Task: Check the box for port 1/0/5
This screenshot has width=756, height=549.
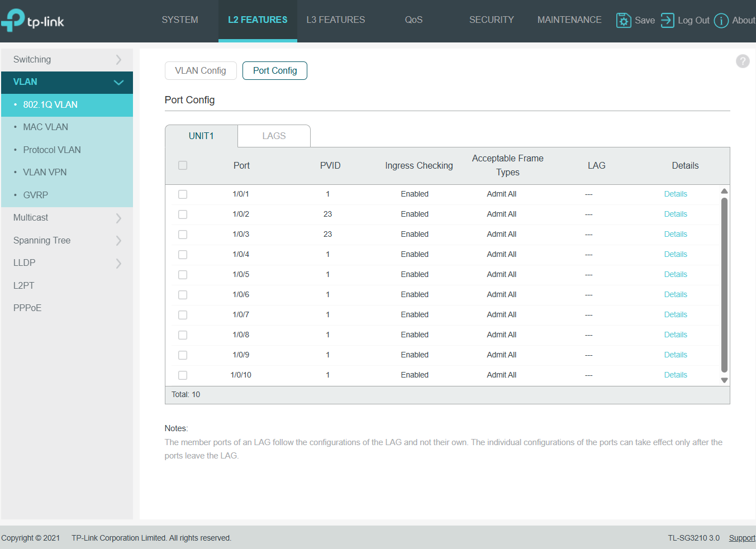Action: click(x=183, y=275)
